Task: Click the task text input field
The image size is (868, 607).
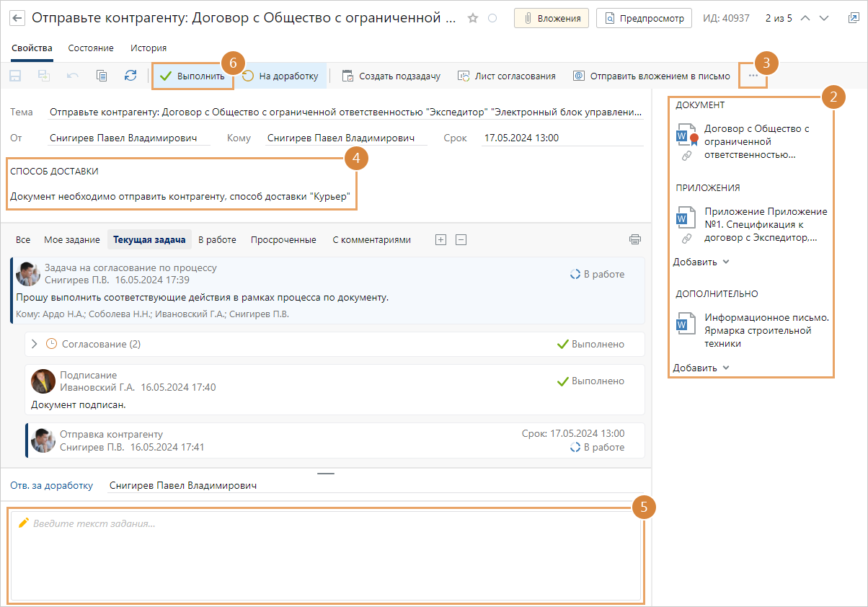Action: coord(324,555)
